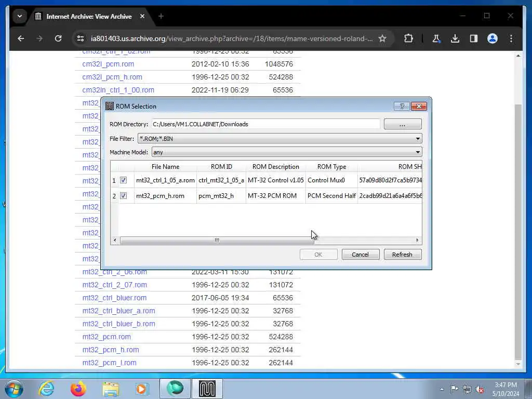Open Windows Start menu

14,389
